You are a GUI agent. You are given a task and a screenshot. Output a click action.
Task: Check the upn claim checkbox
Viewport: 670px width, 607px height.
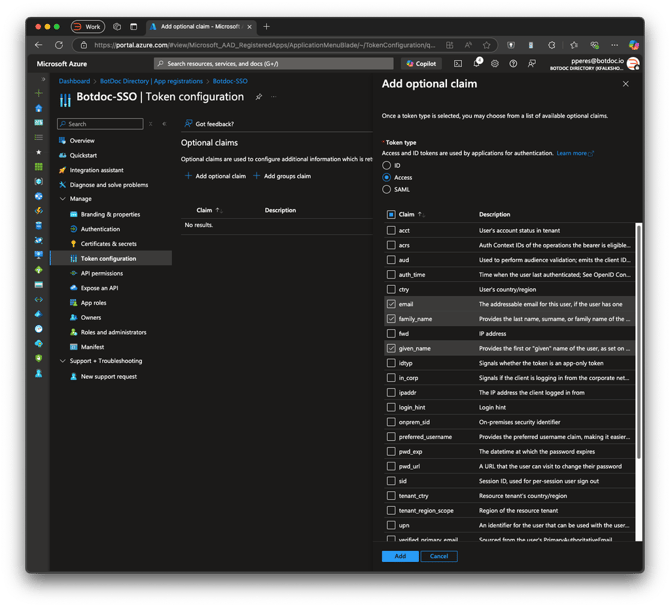tap(391, 525)
